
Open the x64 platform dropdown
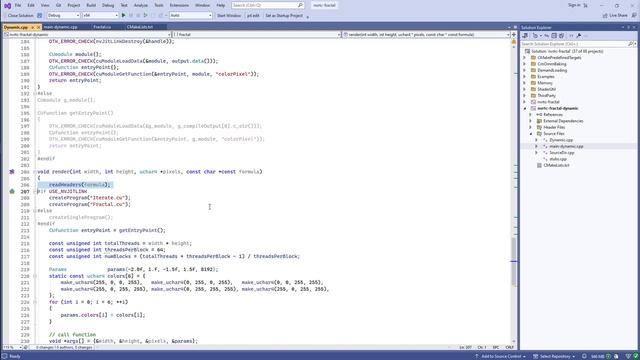[100, 16]
